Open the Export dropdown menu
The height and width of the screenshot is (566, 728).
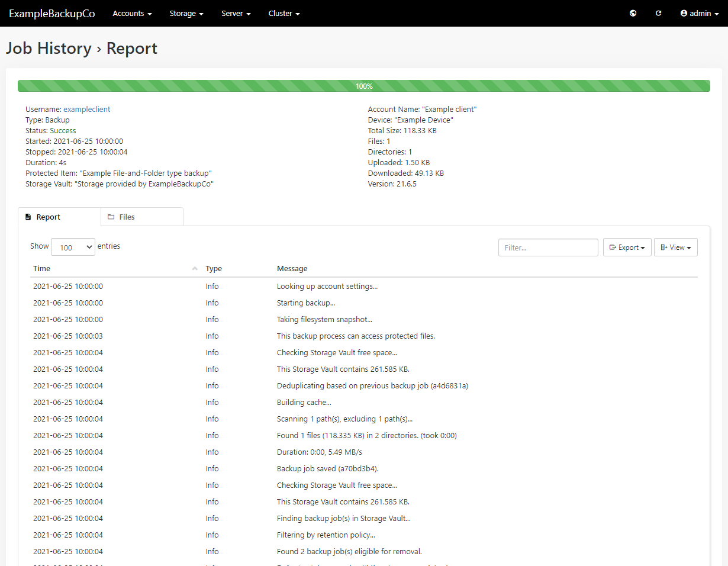coord(627,247)
